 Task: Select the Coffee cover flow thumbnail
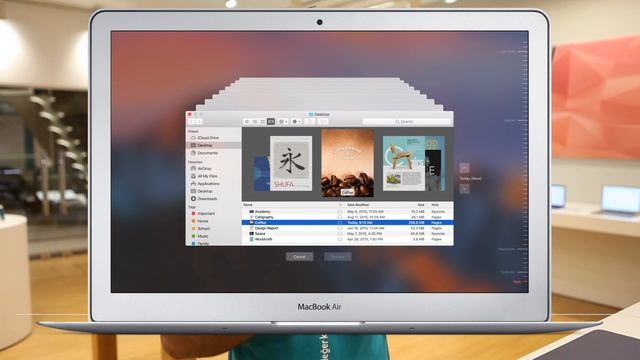347,163
